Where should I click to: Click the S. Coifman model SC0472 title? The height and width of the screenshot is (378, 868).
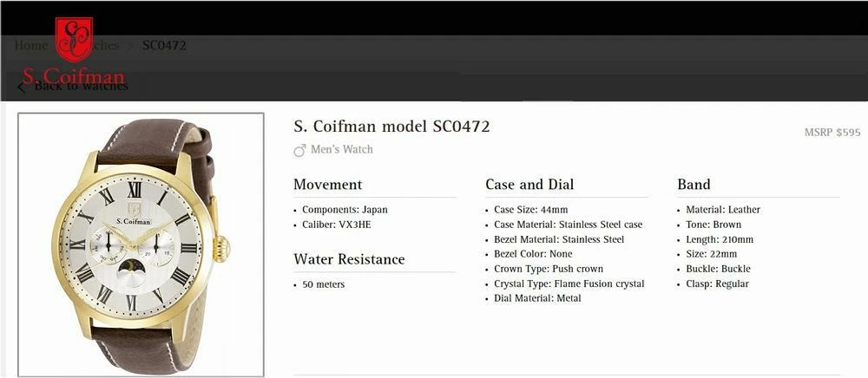click(391, 127)
